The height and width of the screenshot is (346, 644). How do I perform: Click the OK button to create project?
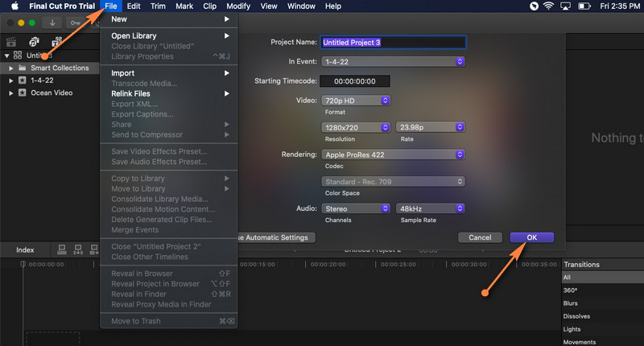[x=531, y=237]
